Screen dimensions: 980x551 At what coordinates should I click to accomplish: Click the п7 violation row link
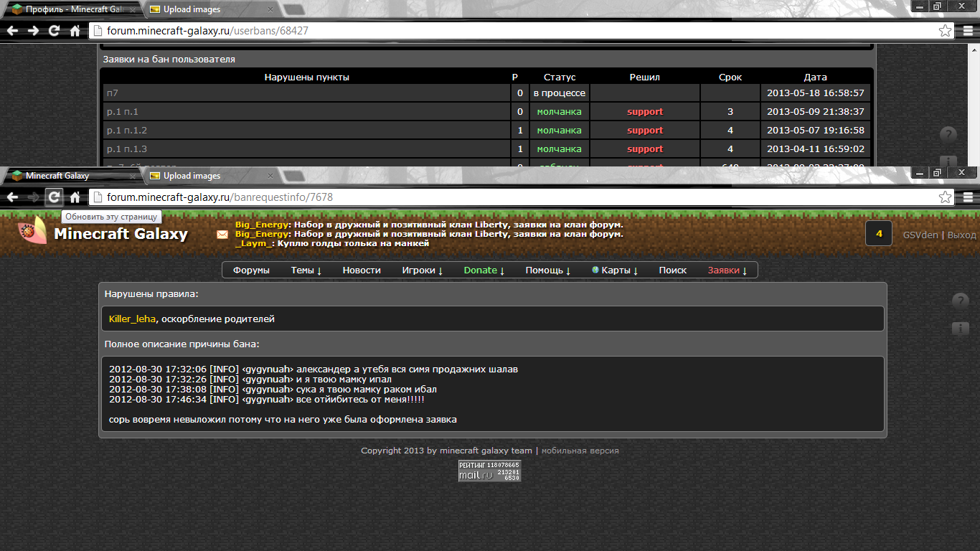click(x=112, y=93)
